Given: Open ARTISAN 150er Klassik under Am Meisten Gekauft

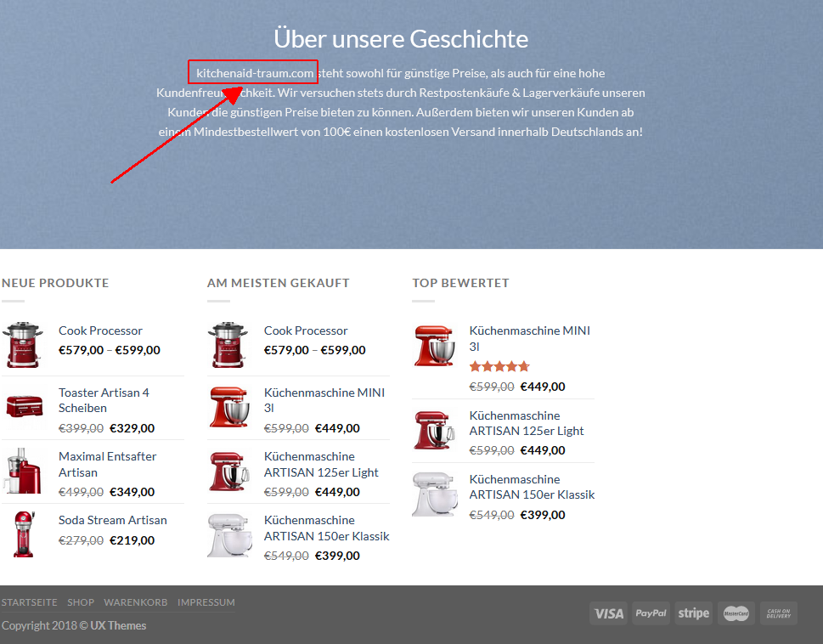Looking at the screenshot, I should pos(326,528).
